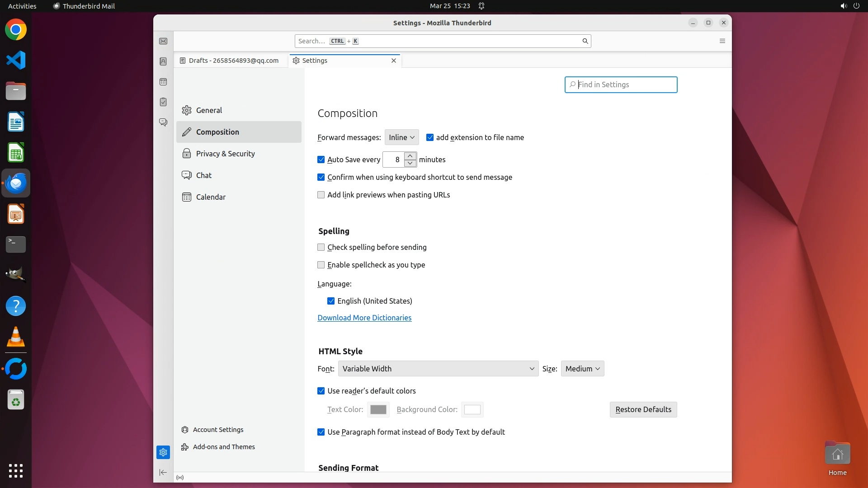Expand Forward messages Inline dropdown
This screenshot has height=488, width=868.
401,137
